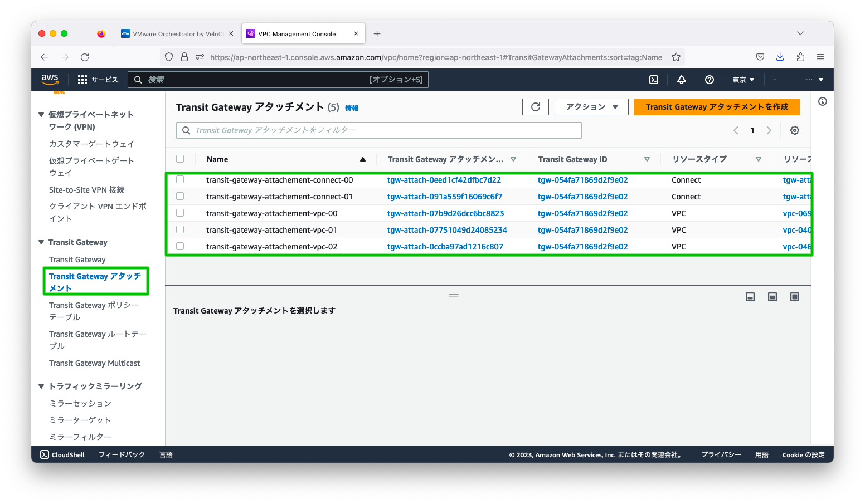Viewport: 865px width, 504px height.
Task: Check the transit-gateway-attachement-connect-00 row checkbox
Action: pos(180,179)
